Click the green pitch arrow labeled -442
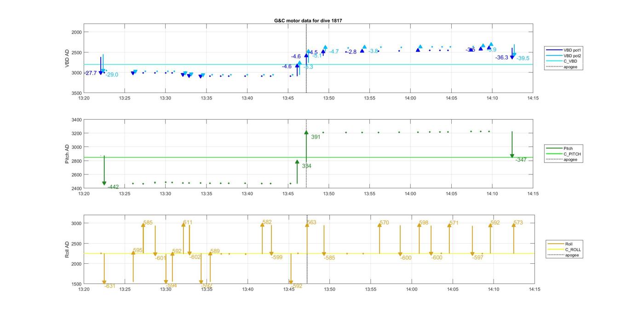 click(x=104, y=170)
